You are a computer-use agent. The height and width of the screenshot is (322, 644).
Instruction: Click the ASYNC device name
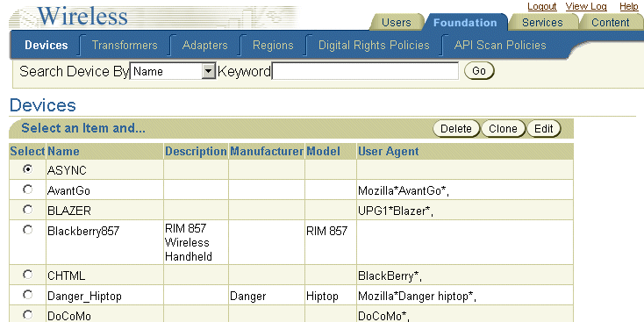pyautogui.click(x=67, y=170)
